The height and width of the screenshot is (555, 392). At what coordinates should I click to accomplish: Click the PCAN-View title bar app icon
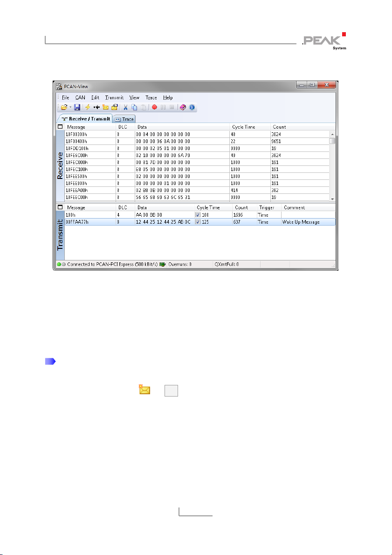[x=60, y=86]
